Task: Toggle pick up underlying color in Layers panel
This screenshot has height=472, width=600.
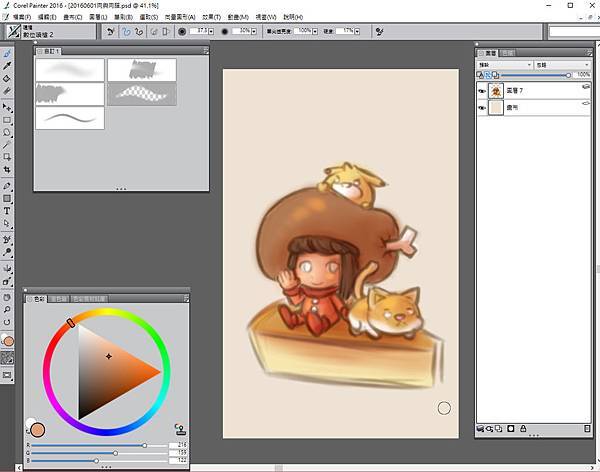Action: tap(488, 75)
